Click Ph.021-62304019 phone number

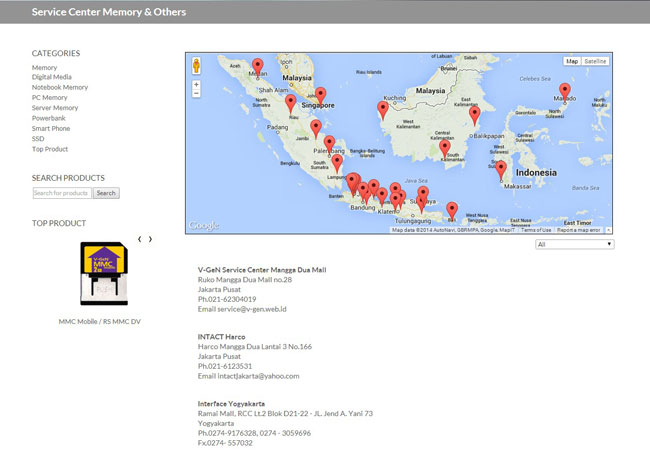pyautogui.click(x=227, y=299)
